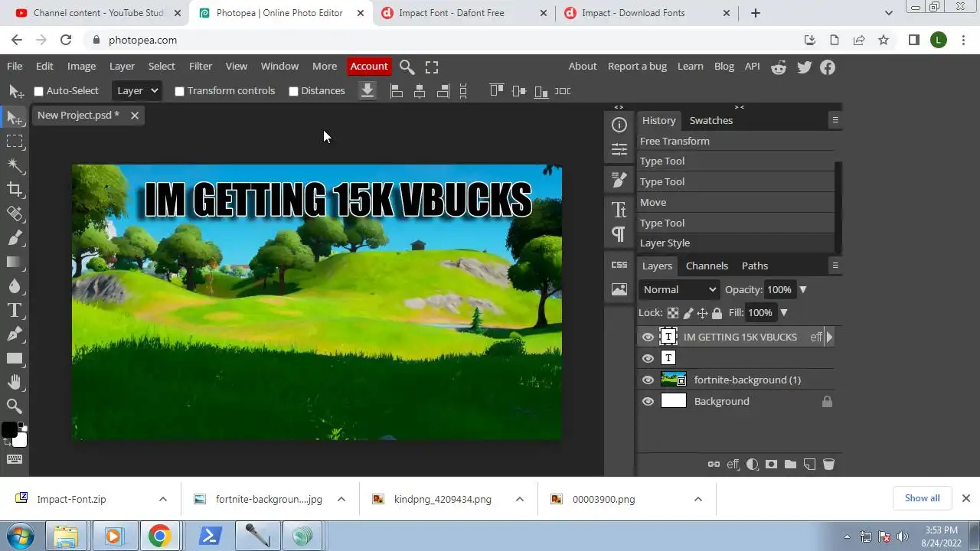The width and height of the screenshot is (980, 551).
Task: Select the Zoom tool in left toolbar
Action: point(15,406)
